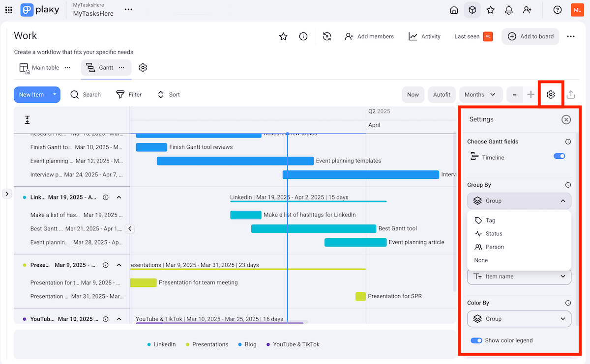Open the notifications bell
590x364 pixels.
[x=509, y=10]
